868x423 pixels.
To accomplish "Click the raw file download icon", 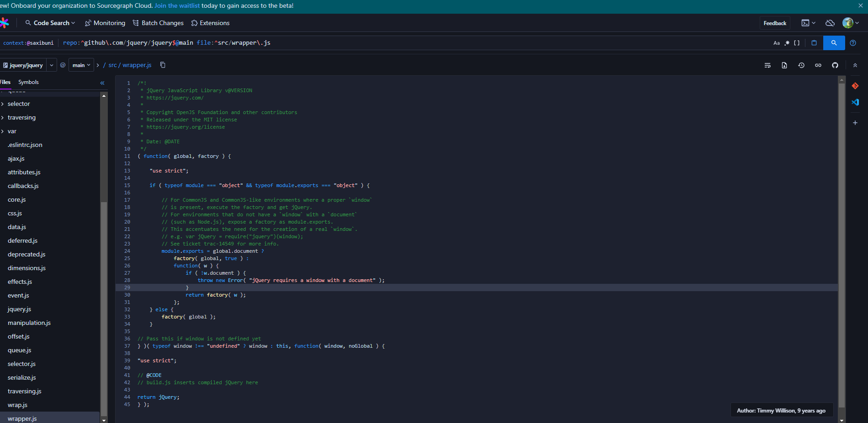I will coord(784,65).
